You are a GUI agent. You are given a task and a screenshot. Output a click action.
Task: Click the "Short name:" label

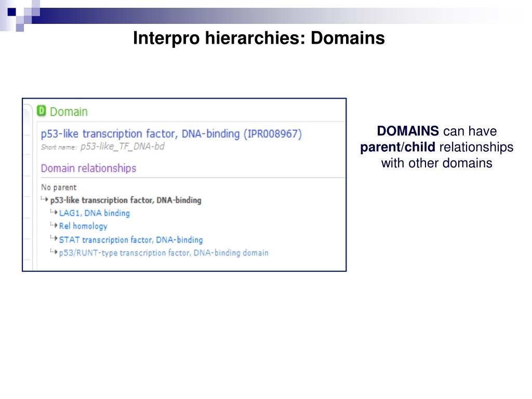[59, 147]
